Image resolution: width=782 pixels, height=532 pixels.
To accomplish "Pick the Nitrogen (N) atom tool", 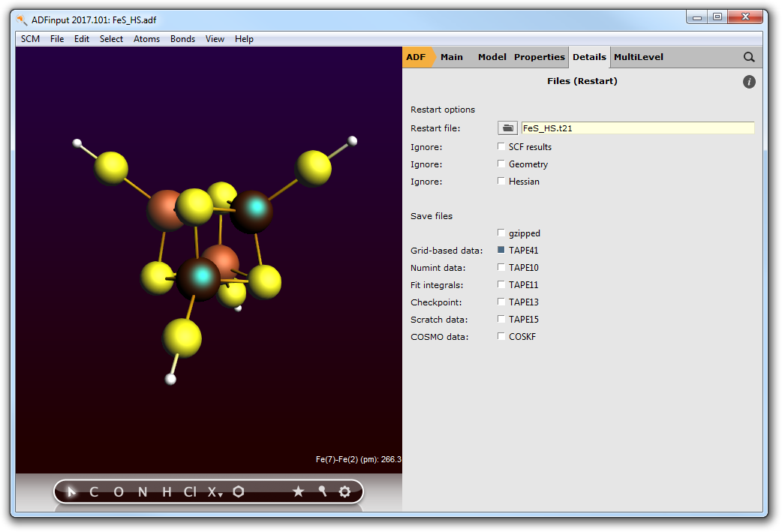I will point(143,492).
